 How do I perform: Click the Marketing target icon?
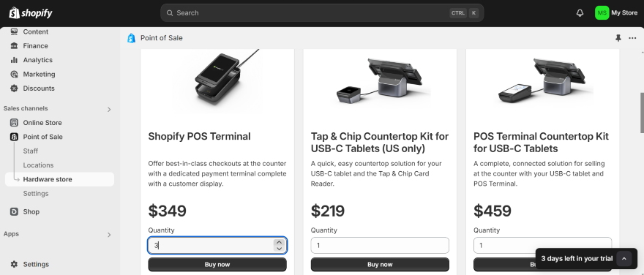click(x=14, y=75)
